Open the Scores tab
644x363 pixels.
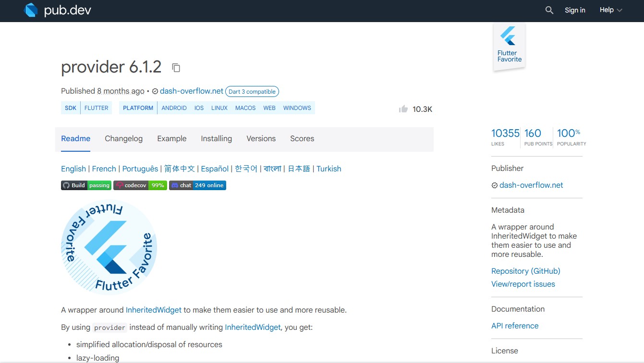302,138
